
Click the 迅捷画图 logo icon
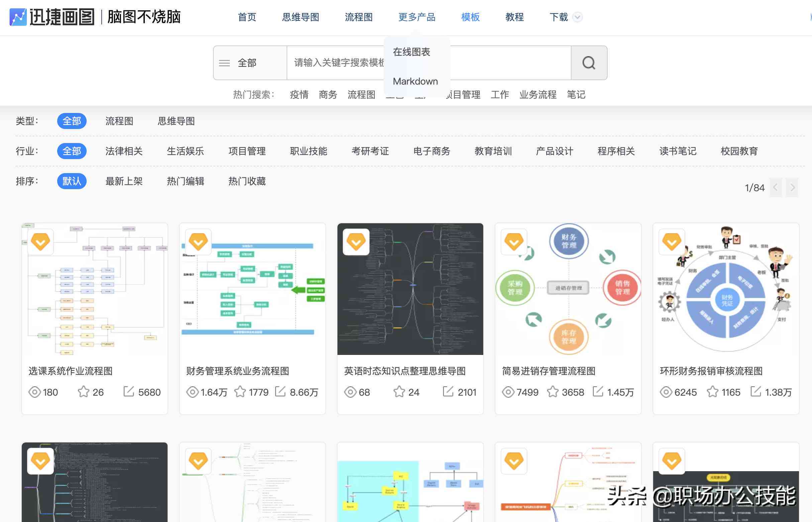click(x=18, y=17)
